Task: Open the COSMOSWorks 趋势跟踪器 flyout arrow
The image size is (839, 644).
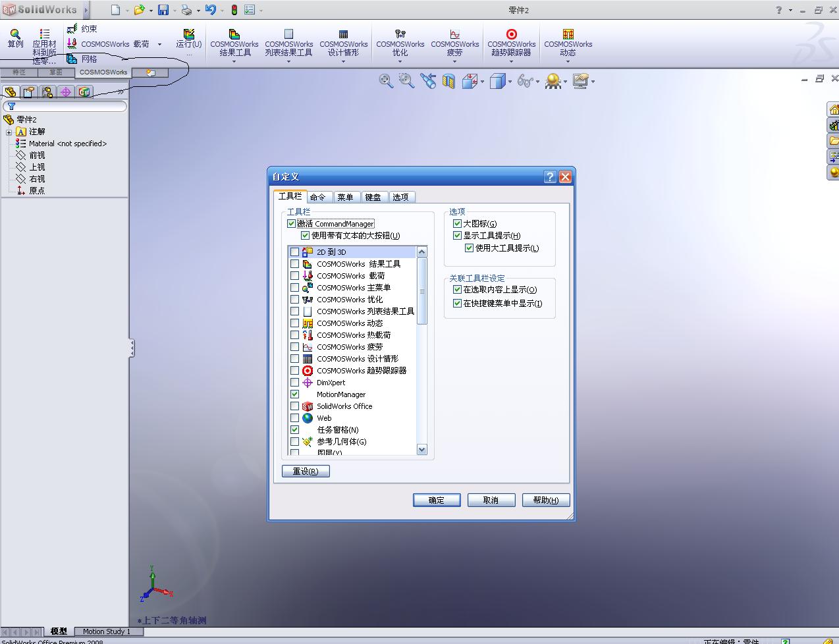Action: click(x=511, y=61)
